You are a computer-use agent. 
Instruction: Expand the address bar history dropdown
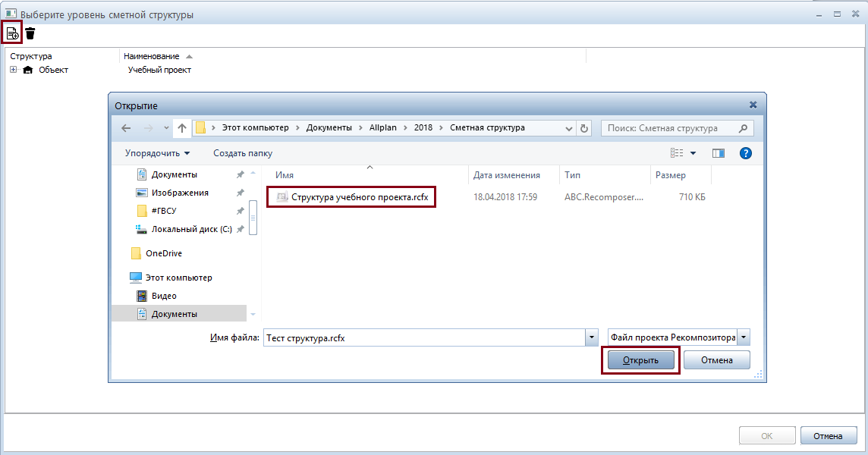click(568, 128)
